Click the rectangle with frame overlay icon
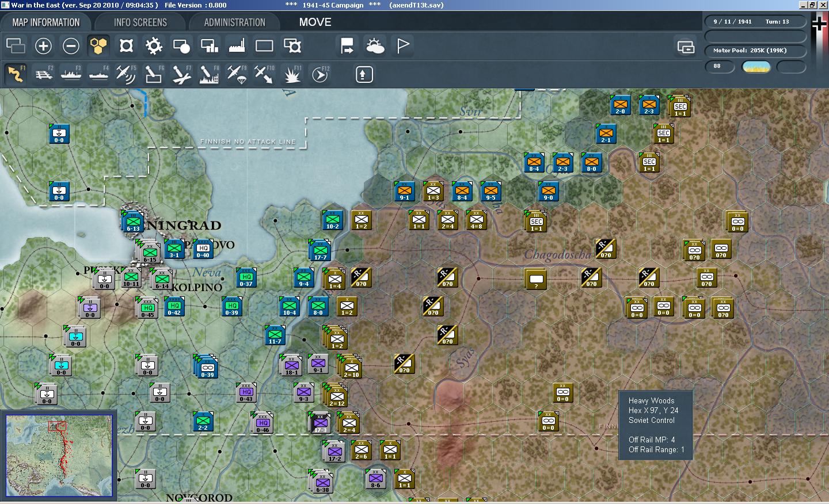829x504 pixels. [292, 46]
